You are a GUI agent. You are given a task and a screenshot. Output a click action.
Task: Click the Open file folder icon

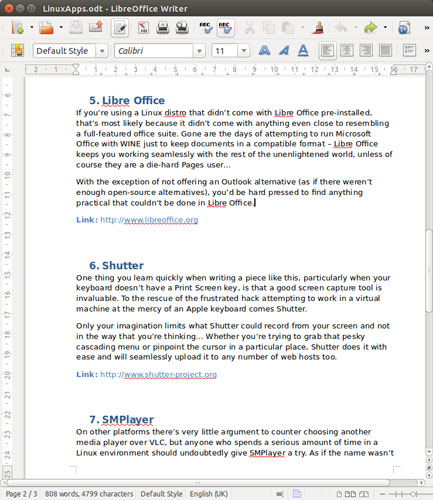[x=46, y=28]
